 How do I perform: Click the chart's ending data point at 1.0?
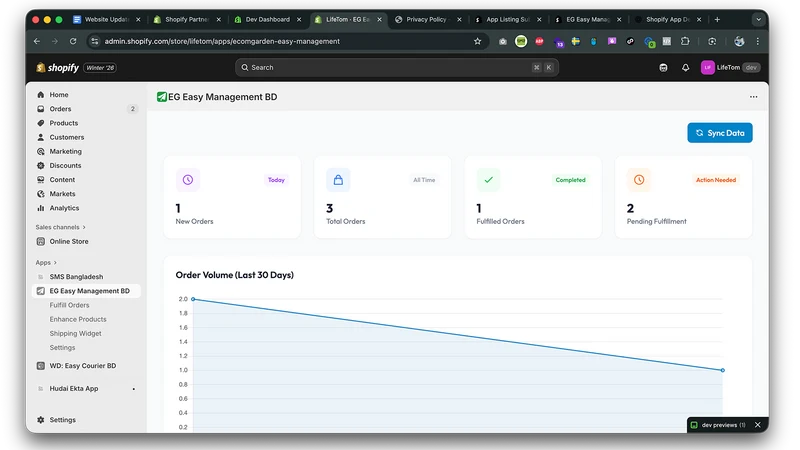[x=722, y=370]
